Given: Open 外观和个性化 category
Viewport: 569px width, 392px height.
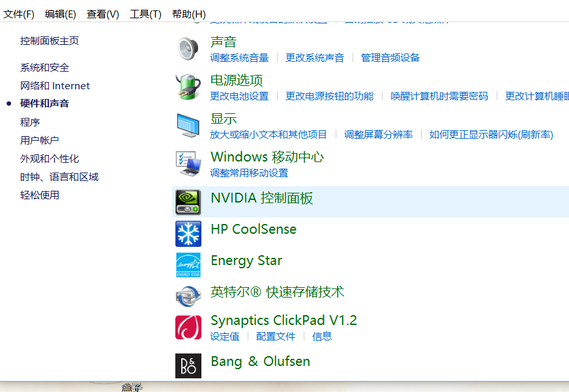Looking at the screenshot, I should tap(50, 158).
